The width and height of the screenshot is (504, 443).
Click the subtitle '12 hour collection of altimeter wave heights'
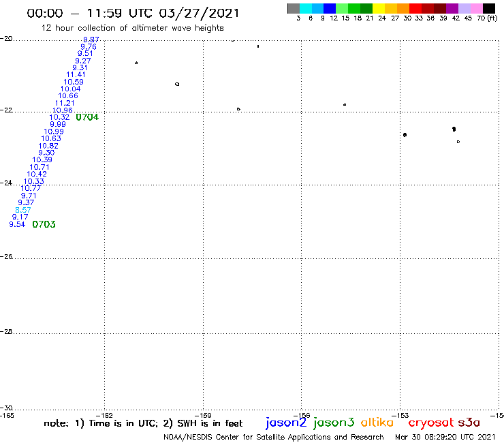pyautogui.click(x=132, y=28)
